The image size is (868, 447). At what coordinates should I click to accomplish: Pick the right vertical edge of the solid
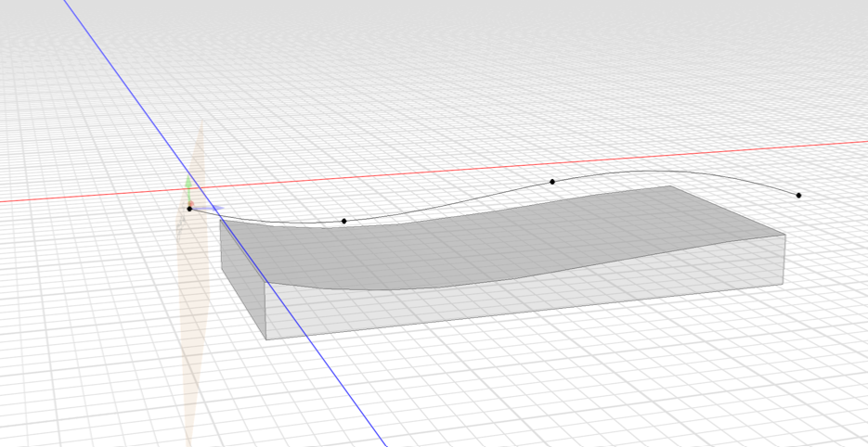coord(784,259)
